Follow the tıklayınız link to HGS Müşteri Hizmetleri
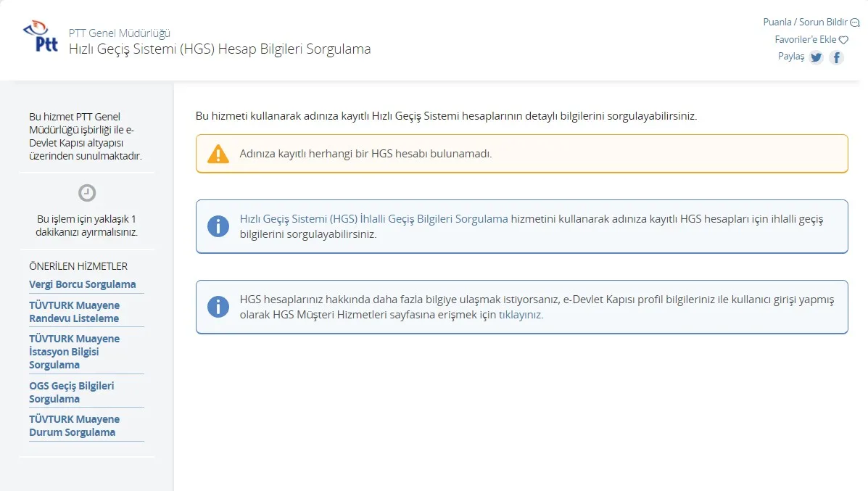This screenshot has height=491, width=868. click(521, 315)
